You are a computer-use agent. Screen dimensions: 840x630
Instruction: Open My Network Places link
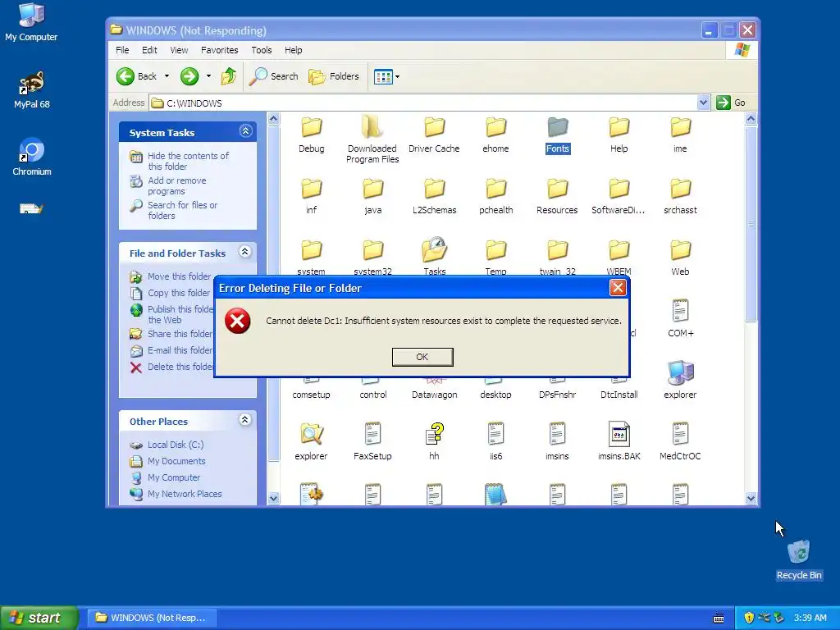tap(185, 494)
